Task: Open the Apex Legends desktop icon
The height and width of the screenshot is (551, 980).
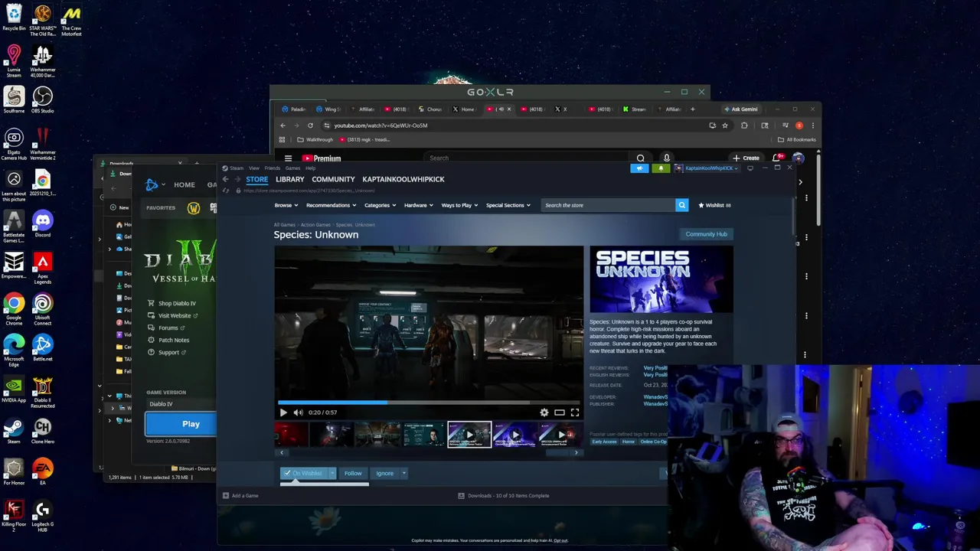Action: 43,269
